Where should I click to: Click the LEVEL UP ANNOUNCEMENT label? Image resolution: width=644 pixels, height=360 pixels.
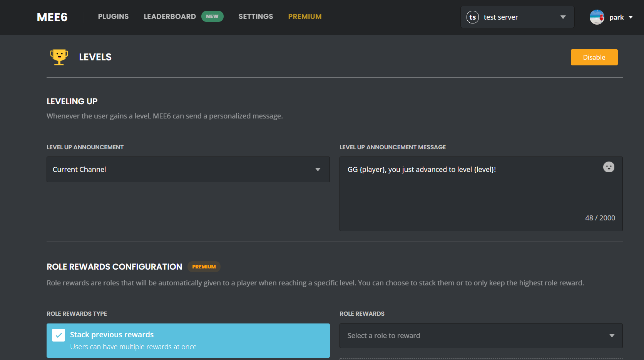[85, 147]
